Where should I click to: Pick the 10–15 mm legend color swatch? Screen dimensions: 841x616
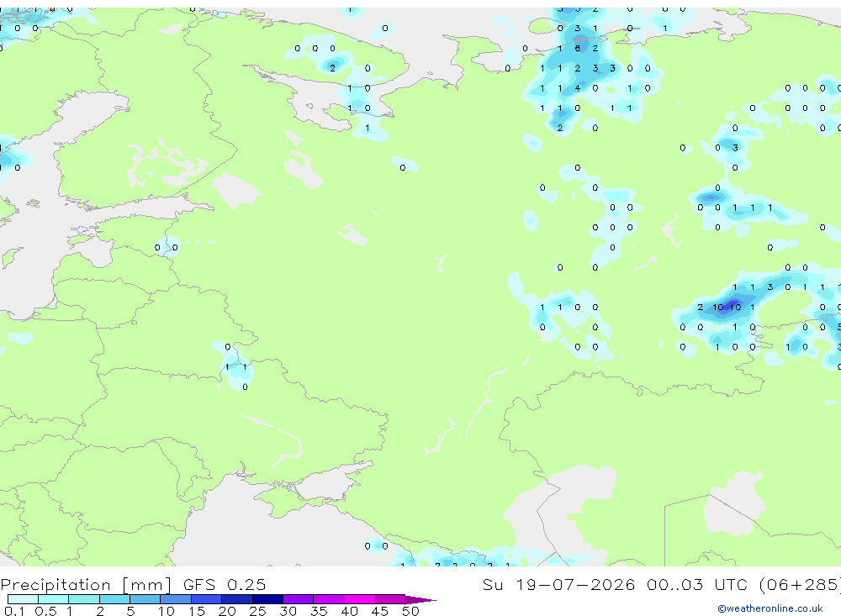176,599
